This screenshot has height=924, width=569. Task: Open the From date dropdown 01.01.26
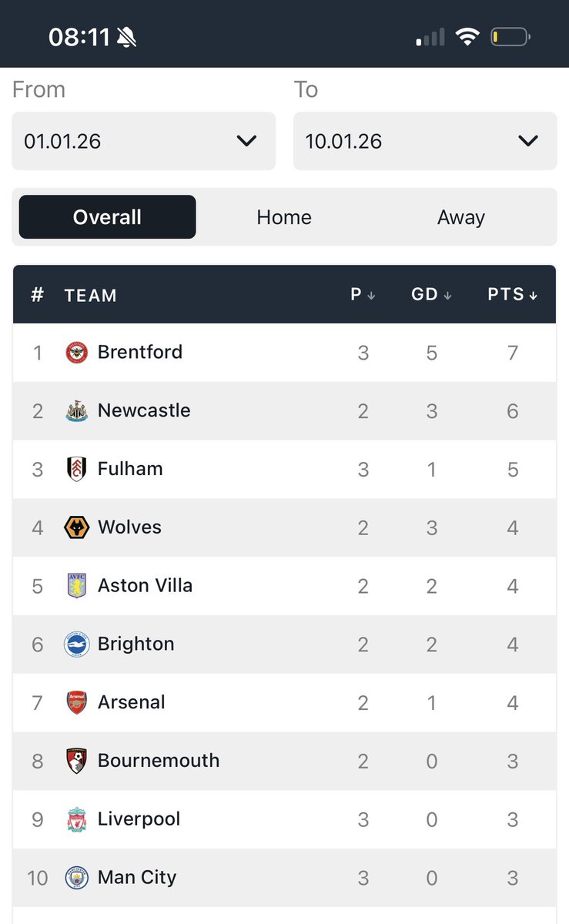[x=143, y=141]
